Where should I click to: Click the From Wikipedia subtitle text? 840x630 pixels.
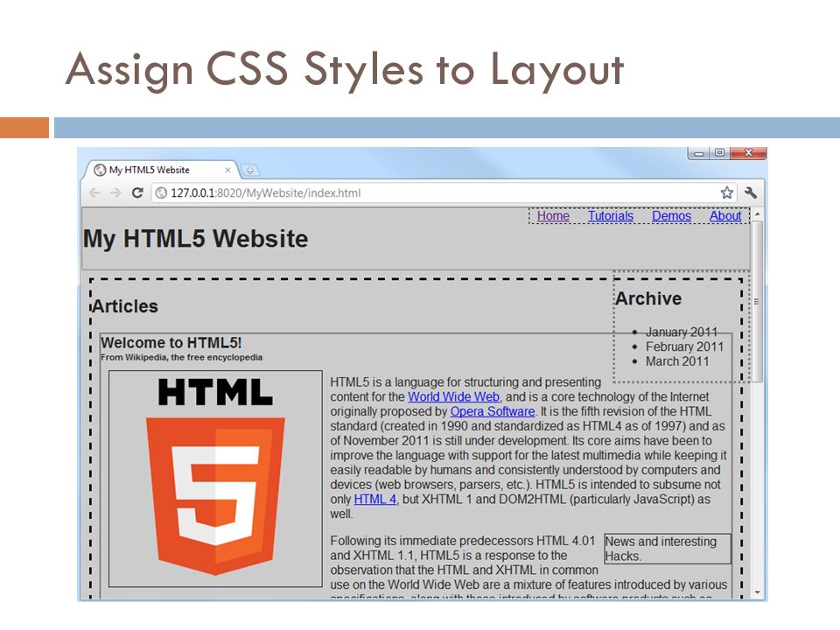click(182, 357)
